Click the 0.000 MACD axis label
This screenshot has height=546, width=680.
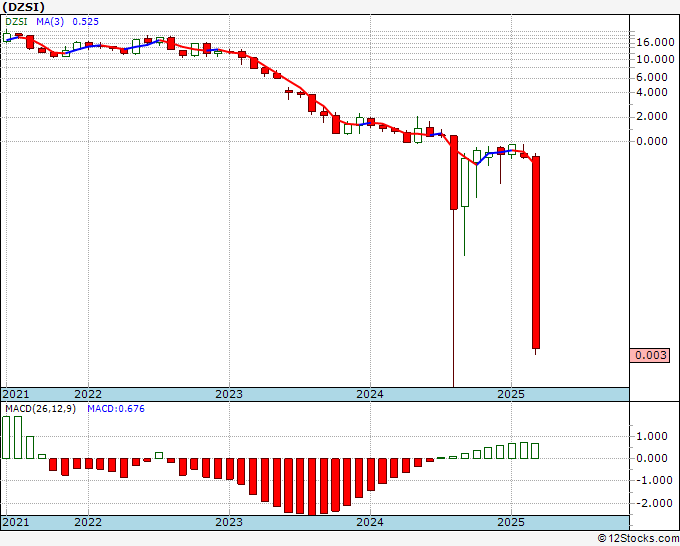[652, 458]
